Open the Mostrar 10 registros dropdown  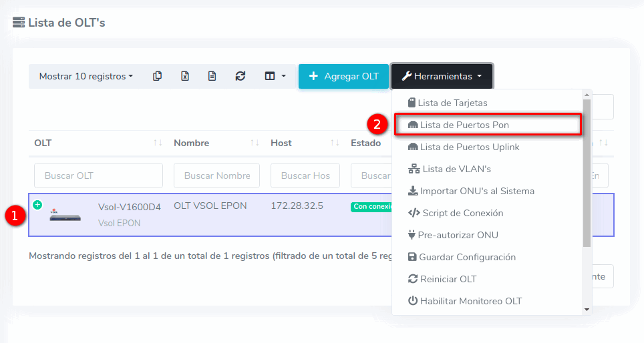86,76
